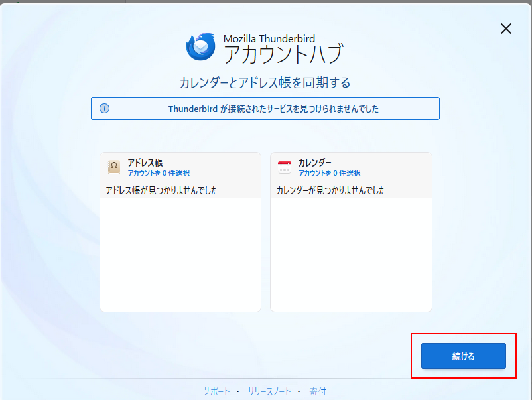532x400 pixels.
Task: Close the Account Hub dialog with X
Action: 506,29
